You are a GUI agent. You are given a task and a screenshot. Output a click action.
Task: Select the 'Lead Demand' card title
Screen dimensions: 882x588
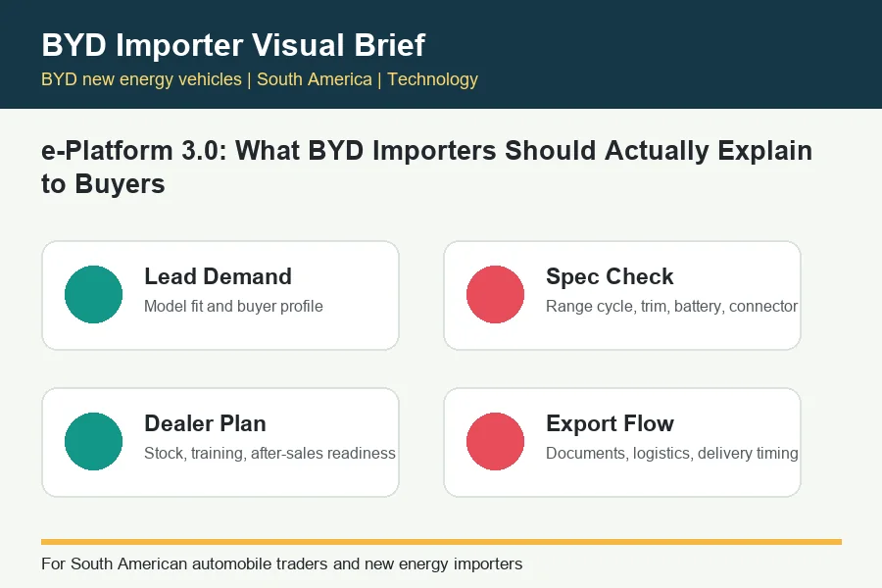pos(218,276)
